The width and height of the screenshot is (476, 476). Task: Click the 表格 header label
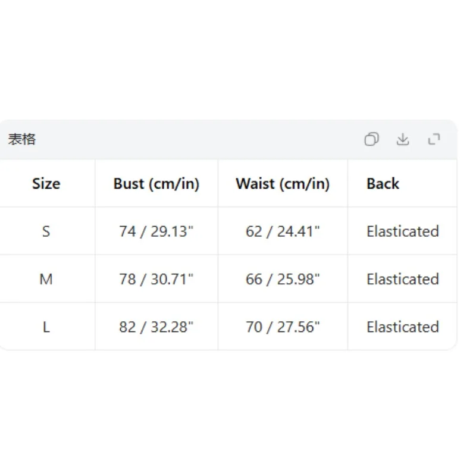[22, 139]
